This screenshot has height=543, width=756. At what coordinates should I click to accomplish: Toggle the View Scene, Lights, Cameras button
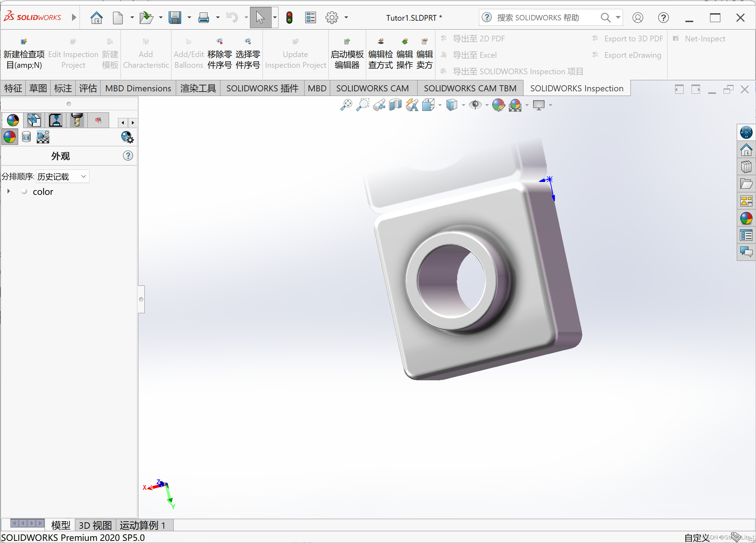point(43,137)
